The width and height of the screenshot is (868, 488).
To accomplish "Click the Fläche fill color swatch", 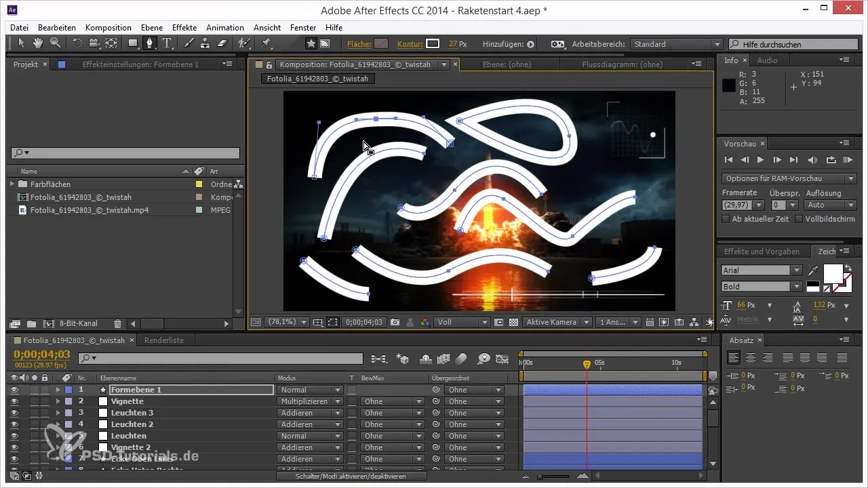I will 382,44.
